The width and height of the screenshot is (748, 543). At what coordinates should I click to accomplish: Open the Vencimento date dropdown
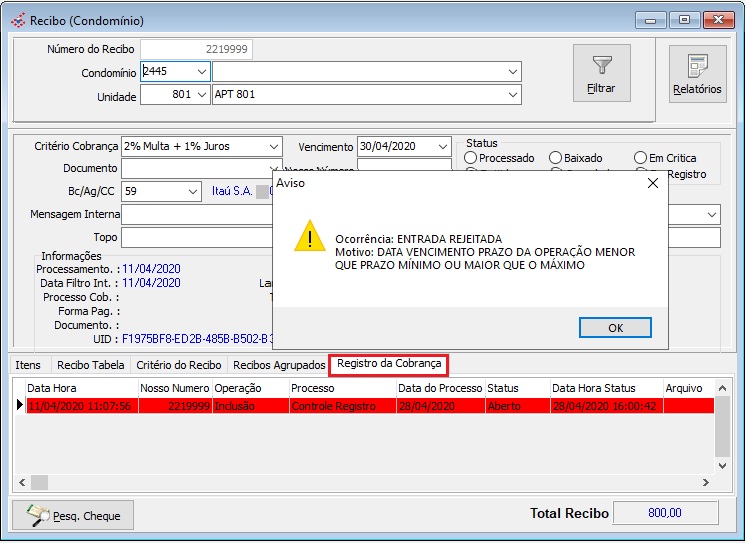coord(443,146)
